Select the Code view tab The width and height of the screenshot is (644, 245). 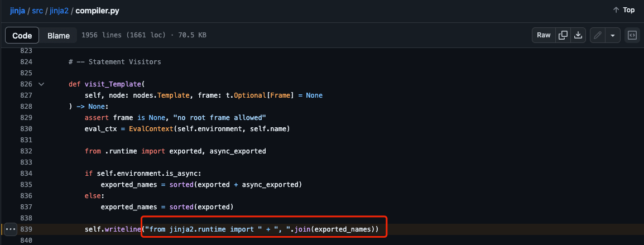(22, 35)
